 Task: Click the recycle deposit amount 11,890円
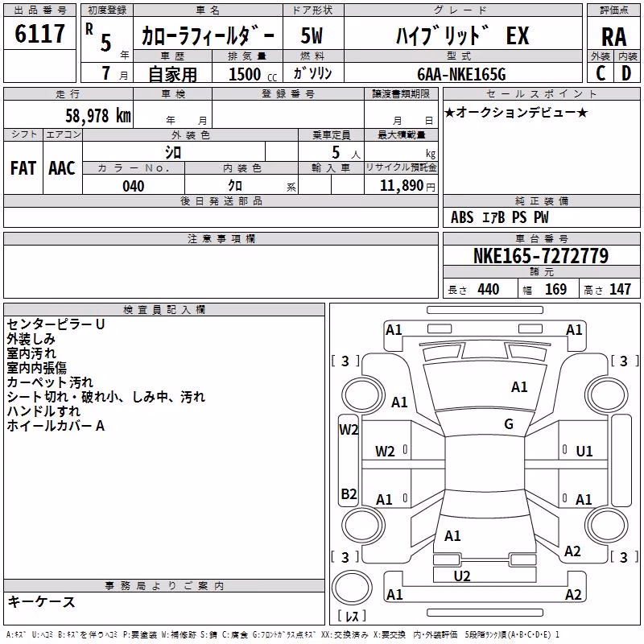tap(407, 186)
